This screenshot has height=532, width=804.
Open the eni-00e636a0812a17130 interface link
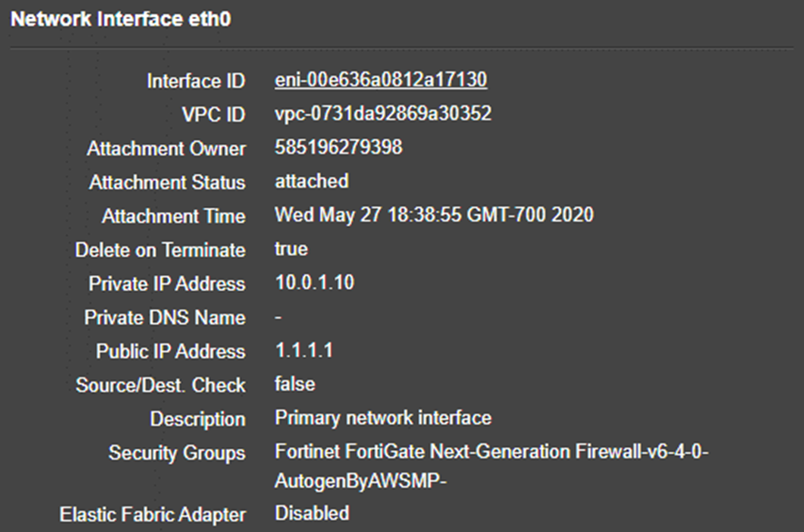click(x=380, y=80)
